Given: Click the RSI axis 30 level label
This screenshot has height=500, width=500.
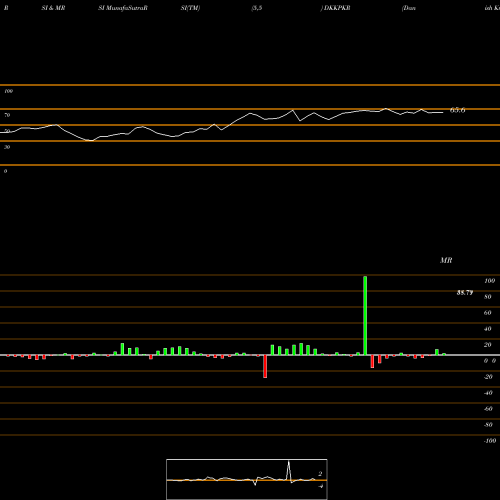Looking at the screenshot, I should [x=7, y=147].
